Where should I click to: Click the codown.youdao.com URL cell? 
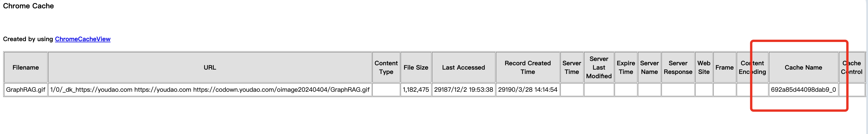[x=210, y=89]
